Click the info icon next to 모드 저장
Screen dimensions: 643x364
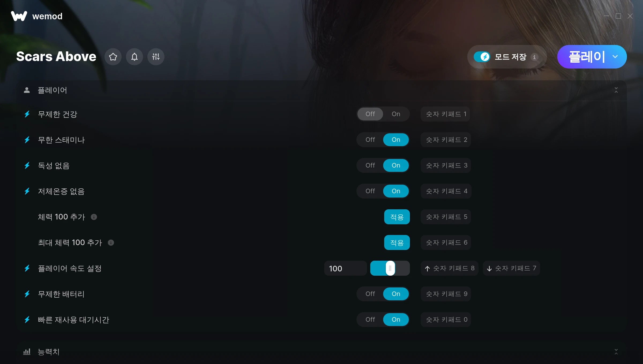[534, 57]
